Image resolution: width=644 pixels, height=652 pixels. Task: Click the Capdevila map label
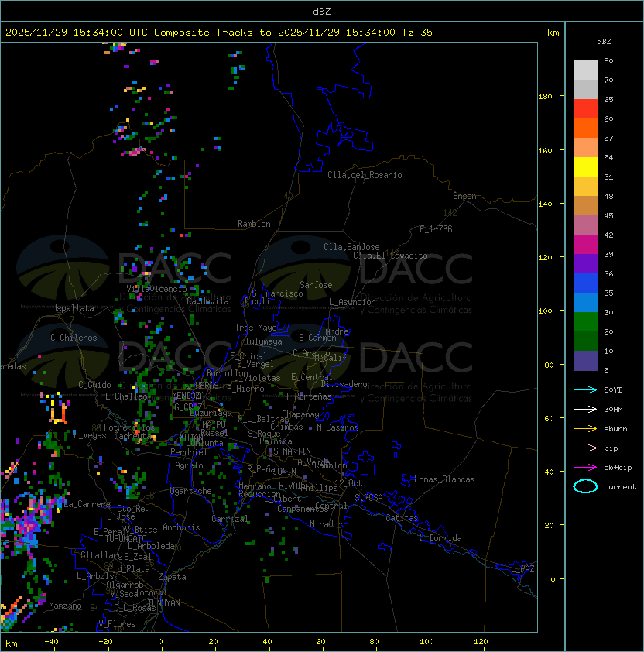coord(207,301)
